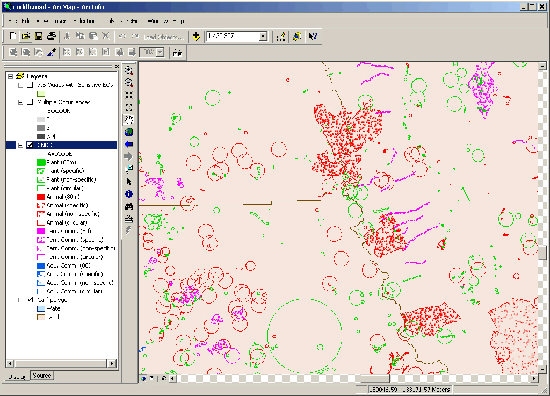Launch ArcCatalog from the toolbar
Viewport: 550px width, 396px height.
pos(297,36)
